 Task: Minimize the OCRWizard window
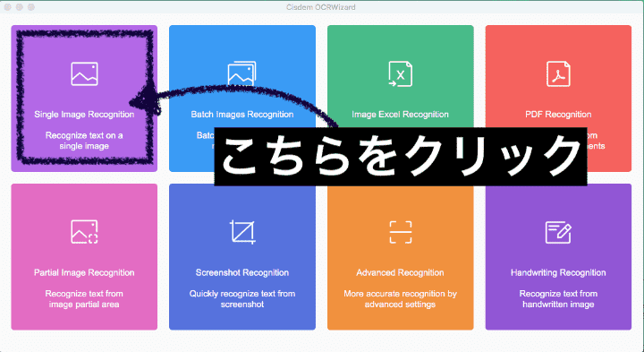point(20,7)
